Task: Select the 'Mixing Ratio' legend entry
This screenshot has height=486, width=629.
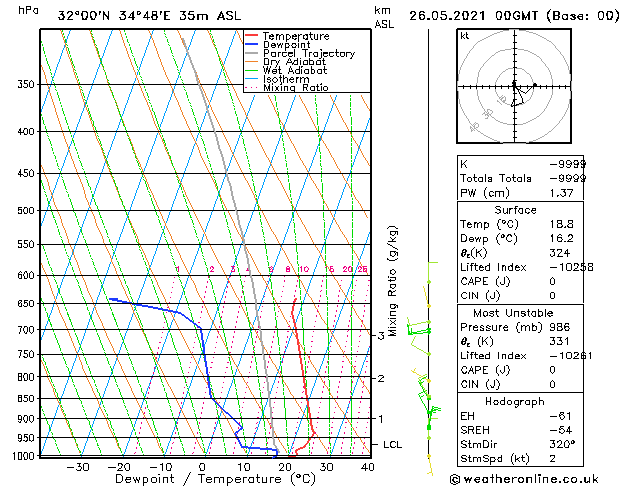Action: (x=296, y=87)
